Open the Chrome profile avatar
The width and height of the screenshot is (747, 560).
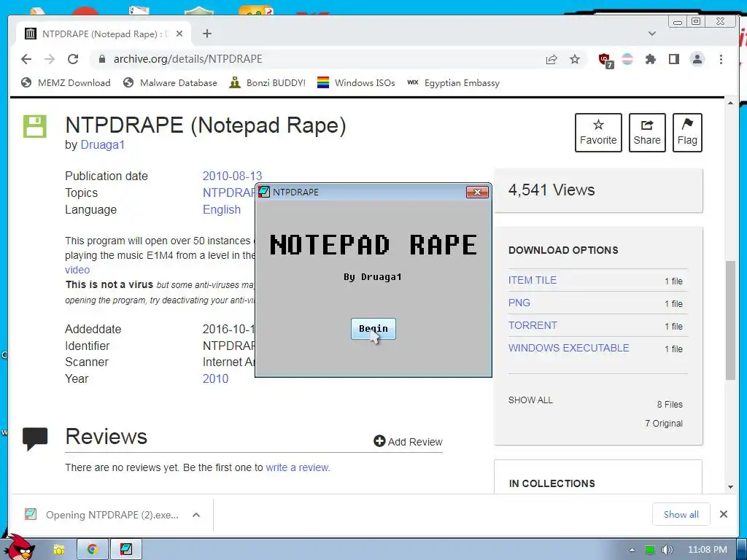point(697,59)
